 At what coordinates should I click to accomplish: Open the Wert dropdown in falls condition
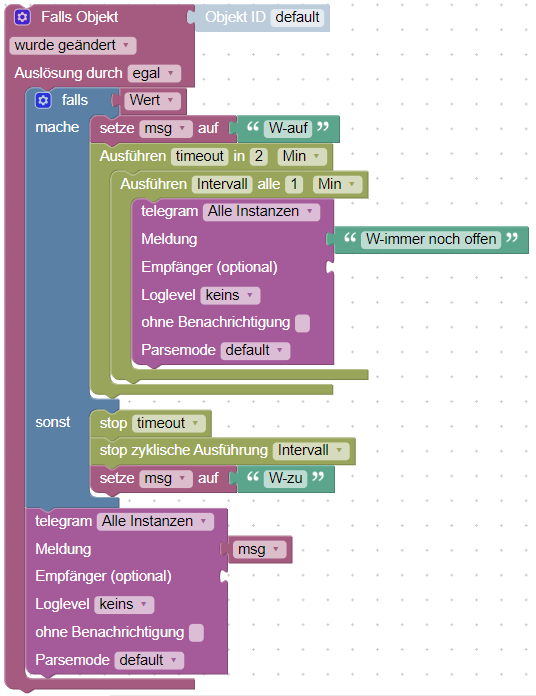click(153, 100)
